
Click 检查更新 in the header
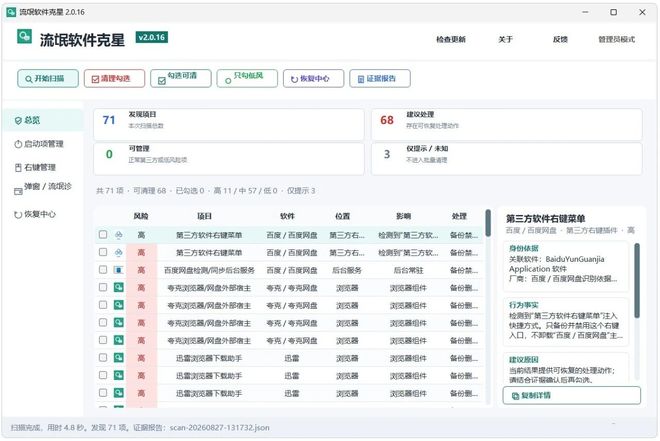(450, 39)
